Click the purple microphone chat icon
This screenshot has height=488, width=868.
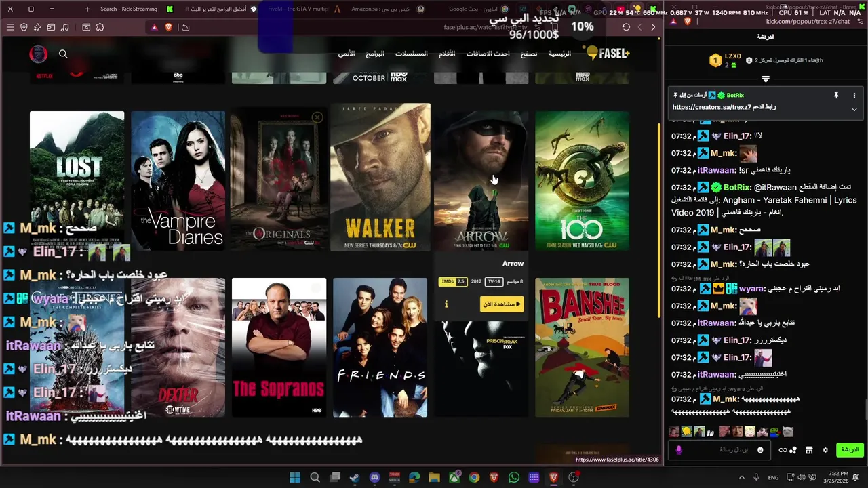click(x=679, y=450)
